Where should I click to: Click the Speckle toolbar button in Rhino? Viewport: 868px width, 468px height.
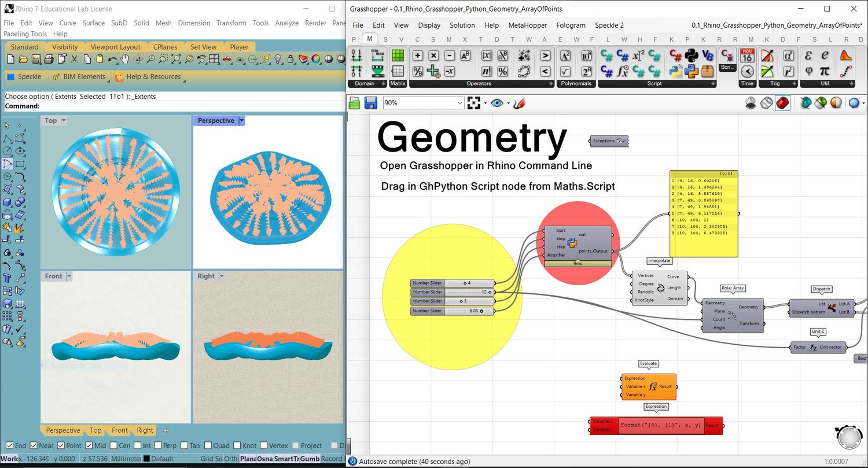(x=24, y=76)
